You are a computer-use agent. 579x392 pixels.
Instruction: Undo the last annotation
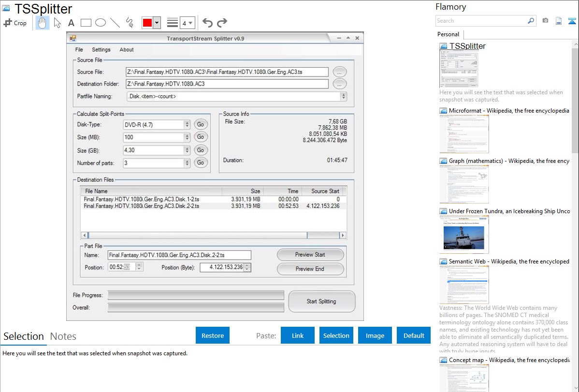[x=207, y=23]
